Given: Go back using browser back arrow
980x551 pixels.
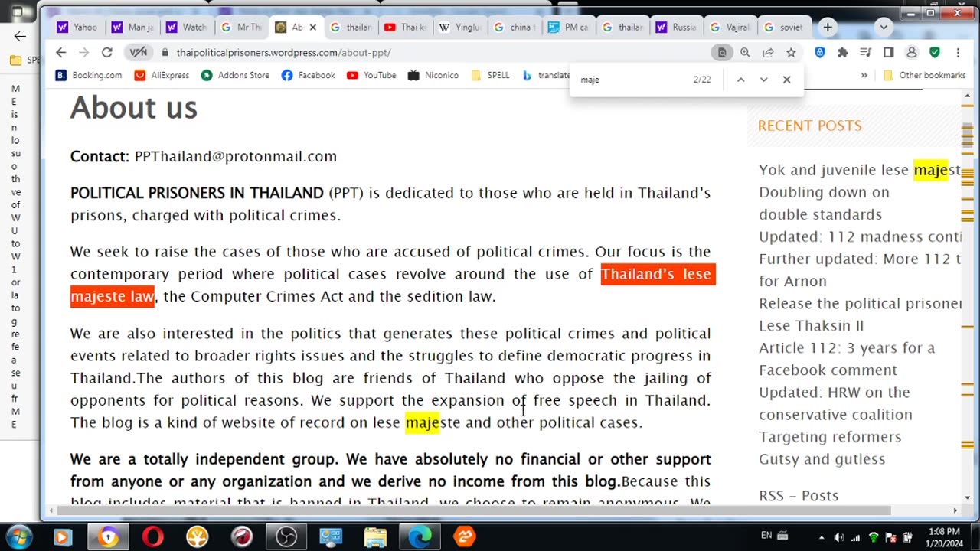Looking at the screenshot, I should pyautogui.click(x=61, y=52).
